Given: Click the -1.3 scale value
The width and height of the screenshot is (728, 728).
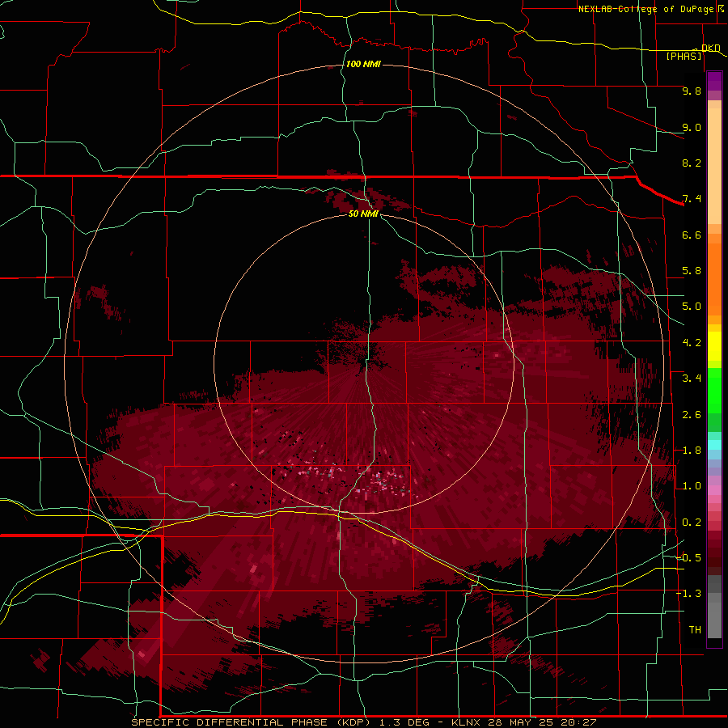Looking at the screenshot, I should (x=688, y=594).
